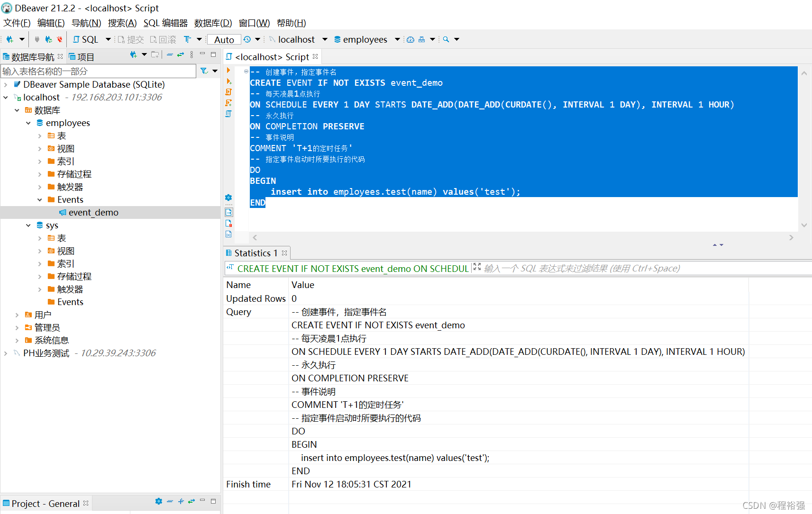Open navigator view menu (three dots)
The height and width of the screenshot is (514, 812).
[x=192, y=55]
